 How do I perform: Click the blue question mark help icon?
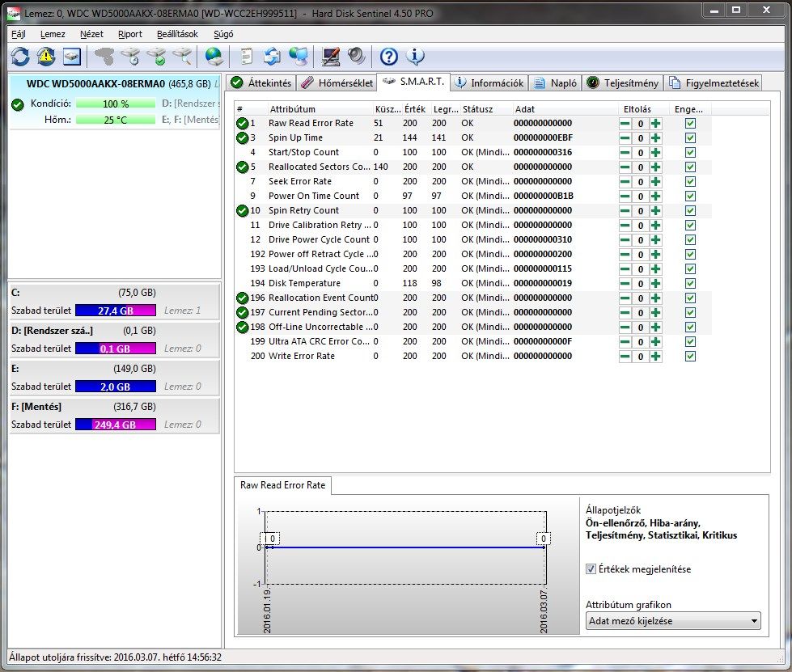(x=389, y=56)
